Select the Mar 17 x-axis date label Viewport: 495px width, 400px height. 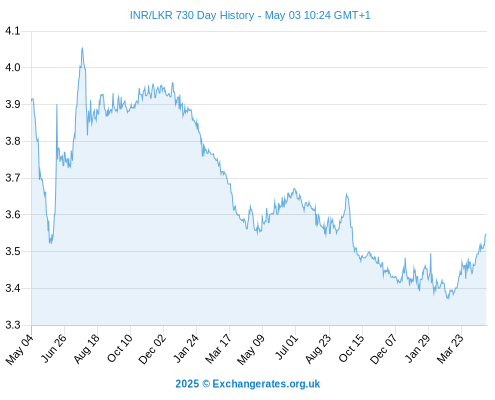click(x=218, y=349)
